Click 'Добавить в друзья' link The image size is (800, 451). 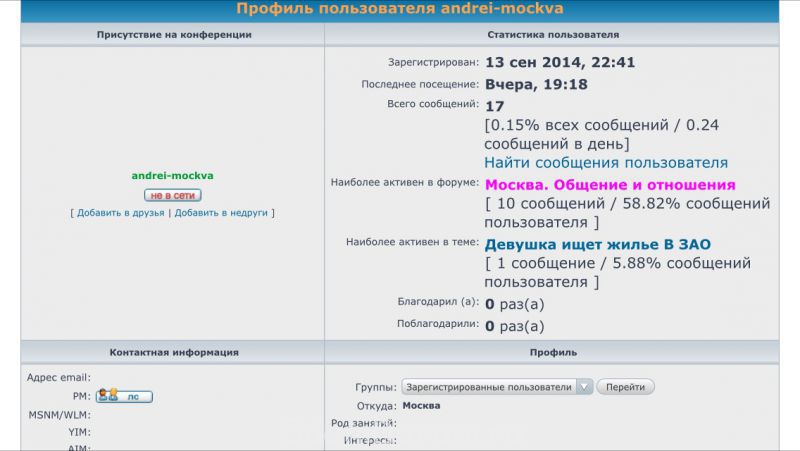(120, 213)
